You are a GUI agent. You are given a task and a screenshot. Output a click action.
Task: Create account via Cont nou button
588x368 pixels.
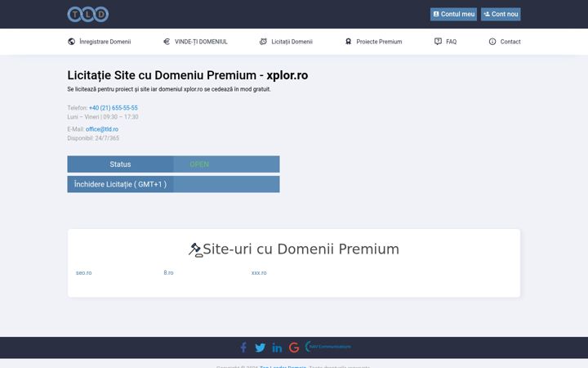[x=501, y=14]
